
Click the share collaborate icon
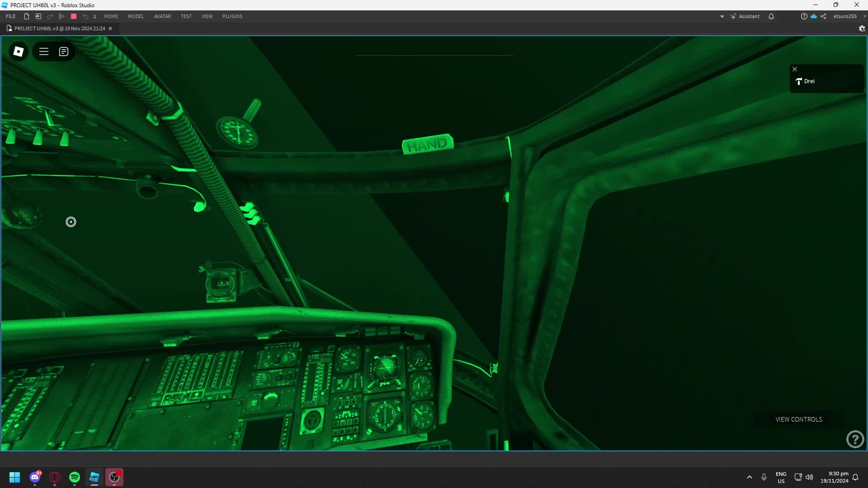coord(823,16)
